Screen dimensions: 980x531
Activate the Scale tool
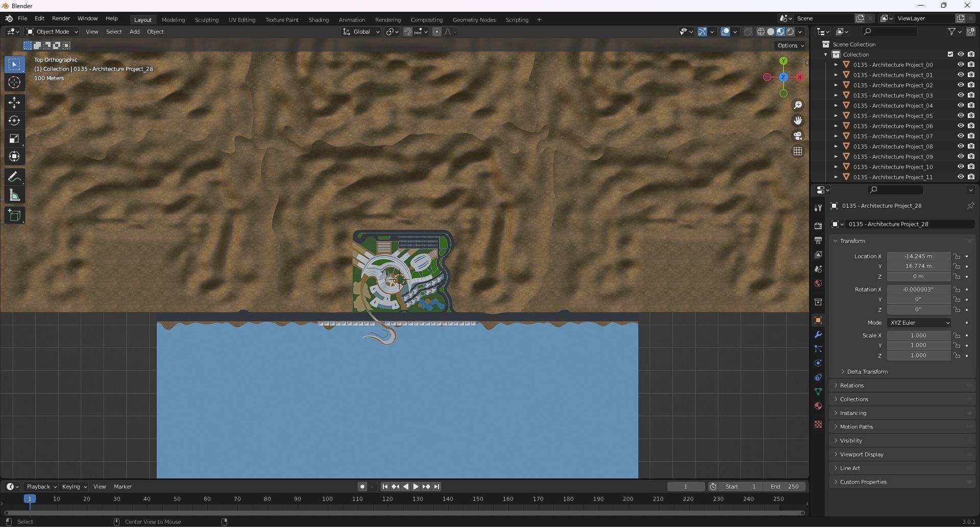click(x=14, y=139)
